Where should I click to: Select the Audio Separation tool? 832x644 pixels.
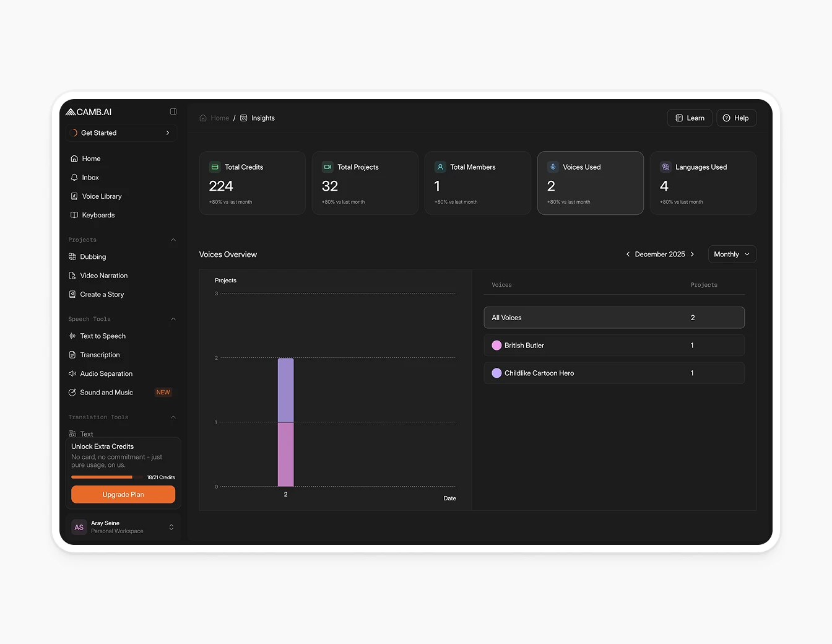tap(106, 373)
